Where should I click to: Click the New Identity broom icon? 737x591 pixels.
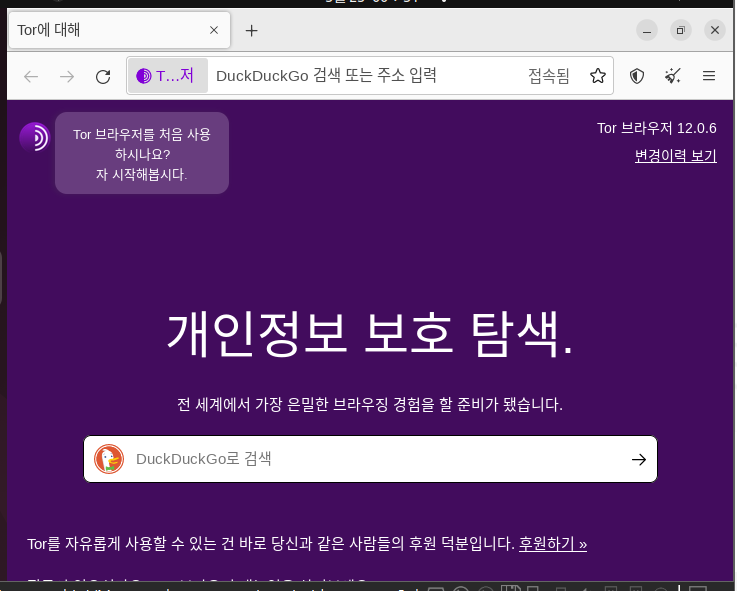click(673, 76)
